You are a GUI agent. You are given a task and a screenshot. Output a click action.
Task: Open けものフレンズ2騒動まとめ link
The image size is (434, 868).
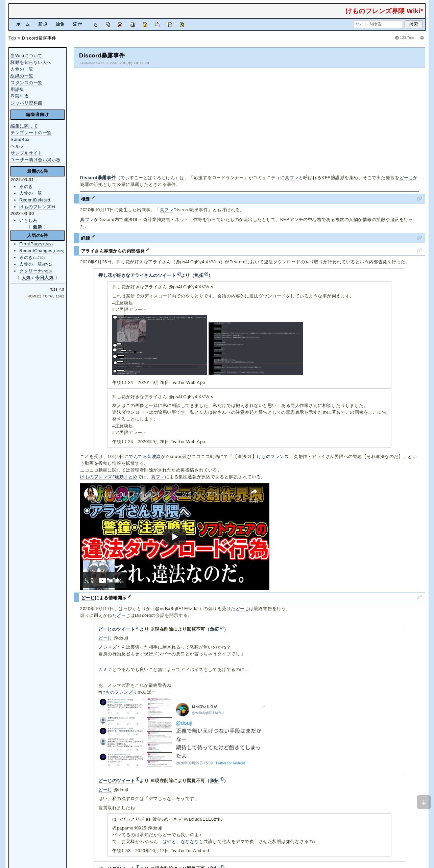pos(109,477)
